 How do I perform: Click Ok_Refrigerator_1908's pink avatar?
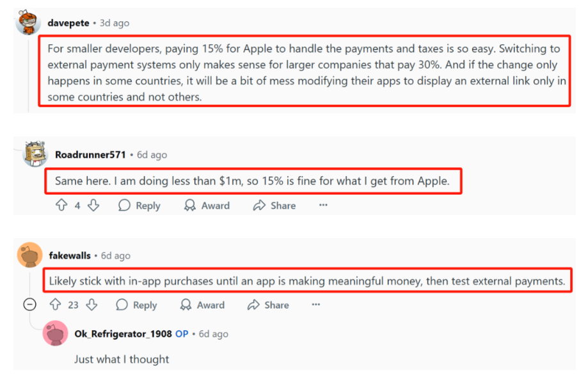point(56,334)
